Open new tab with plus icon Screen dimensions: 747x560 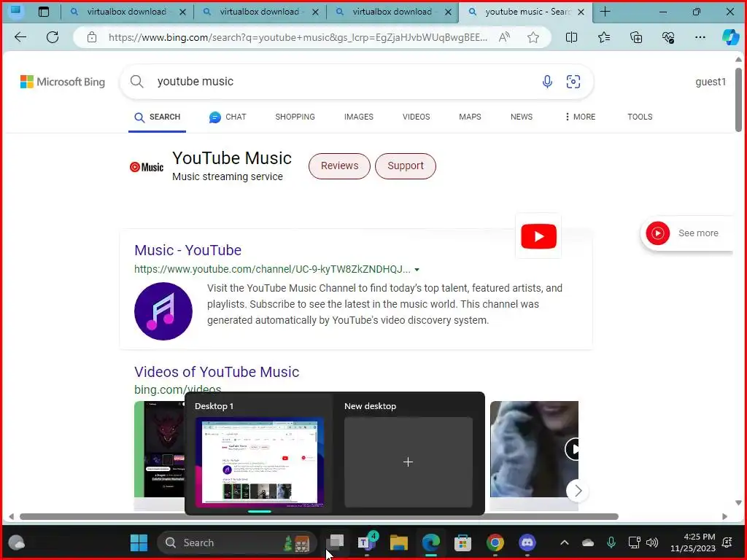click(x=605, y=12)
